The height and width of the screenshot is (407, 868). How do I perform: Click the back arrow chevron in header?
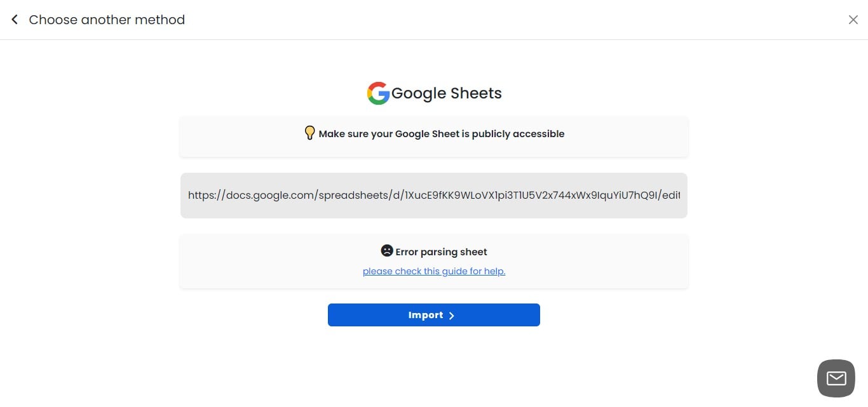[x=14, y=19]
